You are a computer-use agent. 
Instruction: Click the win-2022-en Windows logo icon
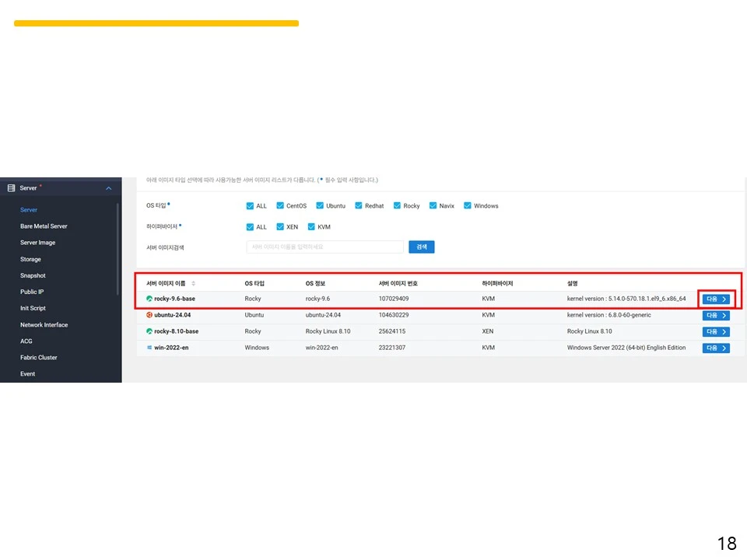(x=149, y=348)
